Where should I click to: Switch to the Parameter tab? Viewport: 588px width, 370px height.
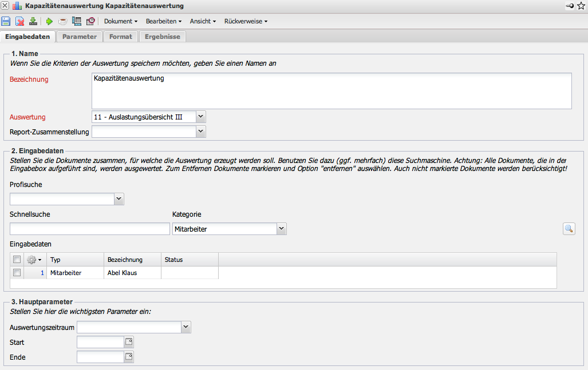(80, 37)
